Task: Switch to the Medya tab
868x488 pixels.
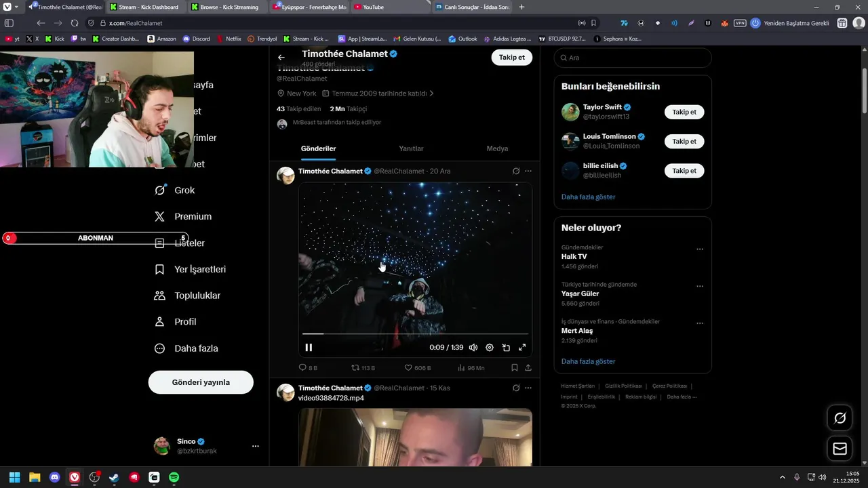Action: tap(497, 148)
